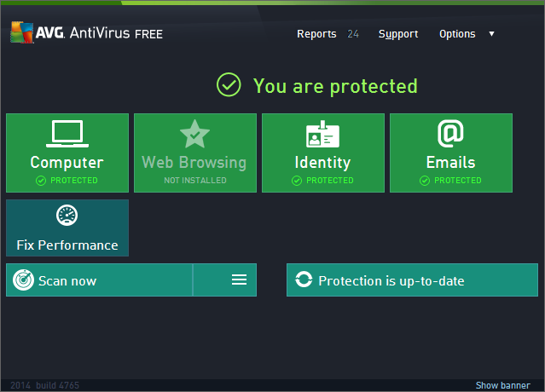Click Identity PROTECTED status checkmark
The width and height of the screenshot is (545, 392).
[297, 181]
